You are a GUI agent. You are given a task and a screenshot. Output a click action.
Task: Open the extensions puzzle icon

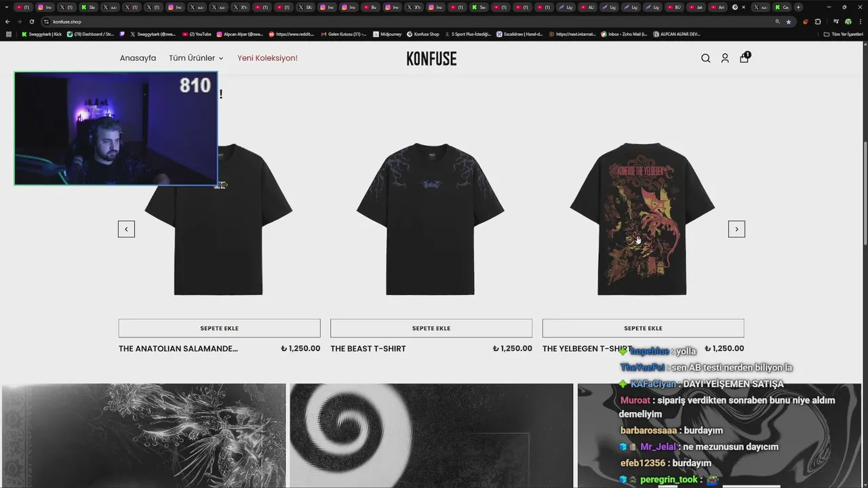tap(818, 22)
